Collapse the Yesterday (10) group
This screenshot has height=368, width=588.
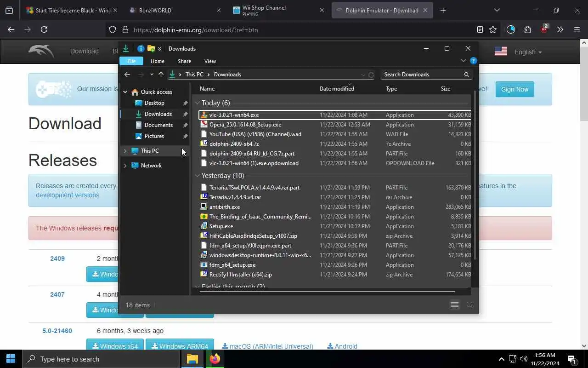197,176
